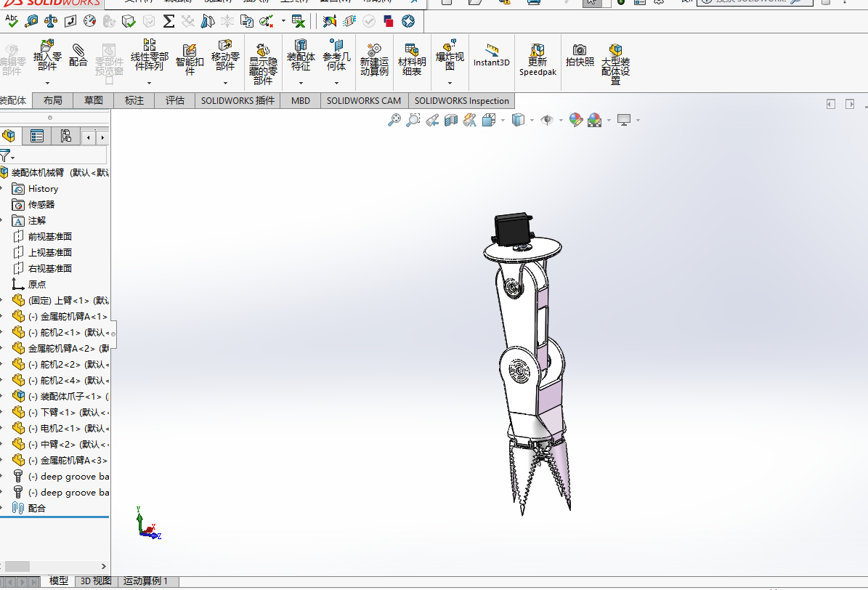Open the View Settings monitor icon
Viewport: 868px width, 590px height.
[x=624, y=120]
